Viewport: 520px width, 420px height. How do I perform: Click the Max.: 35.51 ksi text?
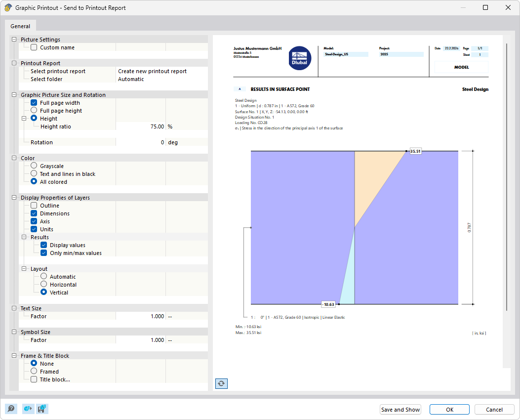pos(248,333)
